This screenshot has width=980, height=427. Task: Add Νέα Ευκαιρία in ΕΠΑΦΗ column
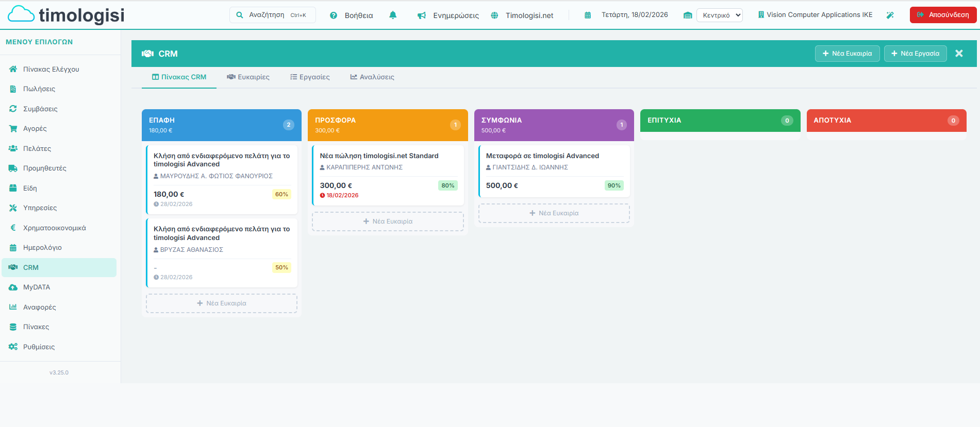coord(222,303)
